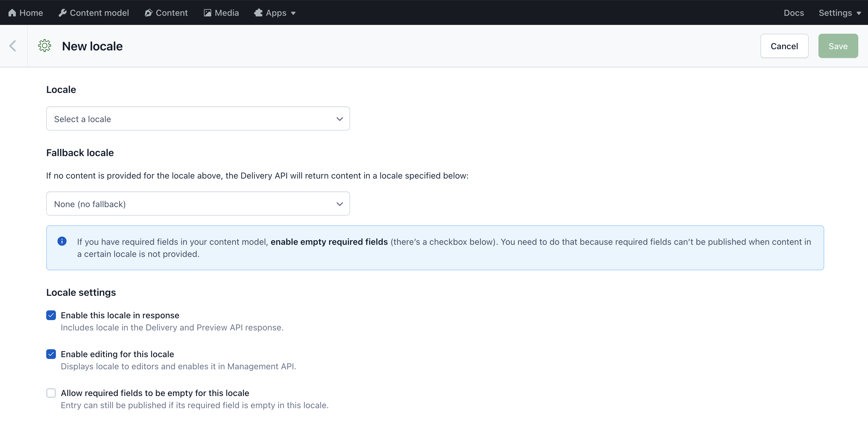Open the Content model section
The width and height of the screenshot is (868, 427).
[93, 12]
